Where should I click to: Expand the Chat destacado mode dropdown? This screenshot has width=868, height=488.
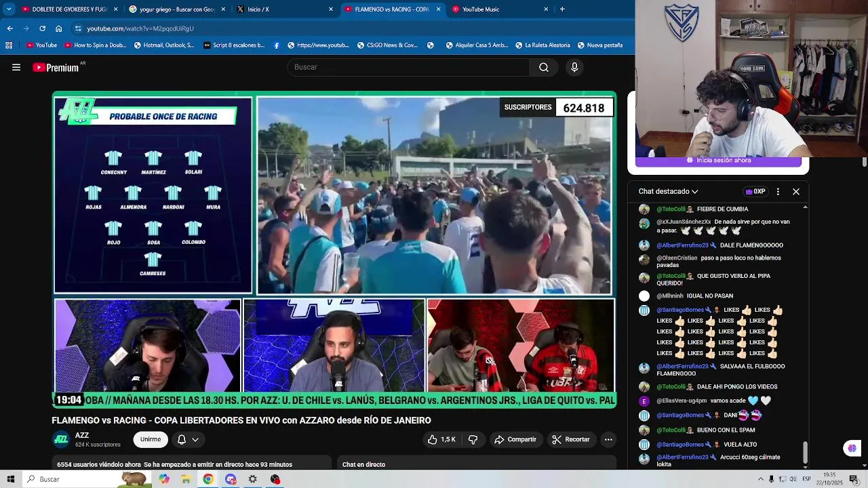pyautogui.click(x=668, y=192)
